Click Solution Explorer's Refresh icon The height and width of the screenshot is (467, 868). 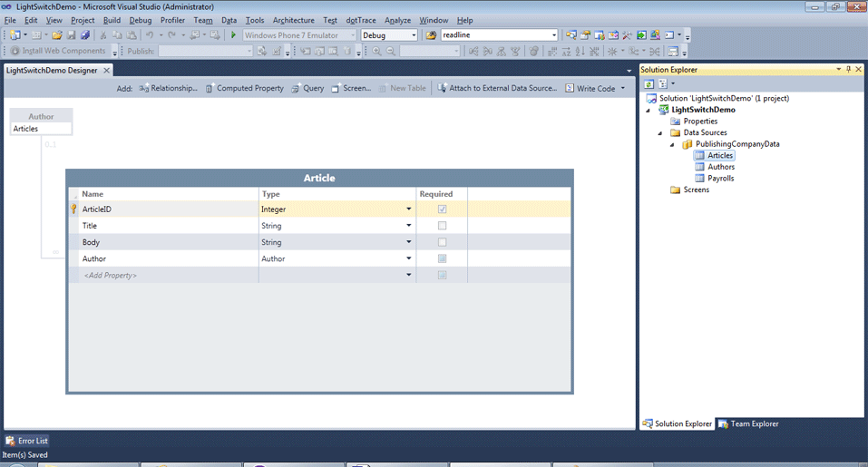(x=649, y=84)
